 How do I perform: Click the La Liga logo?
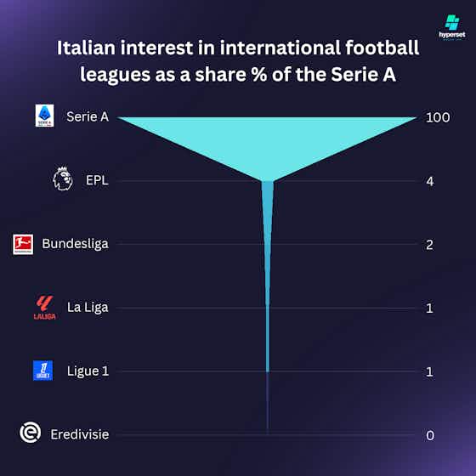pyautogui.click(x=44, y=307)
